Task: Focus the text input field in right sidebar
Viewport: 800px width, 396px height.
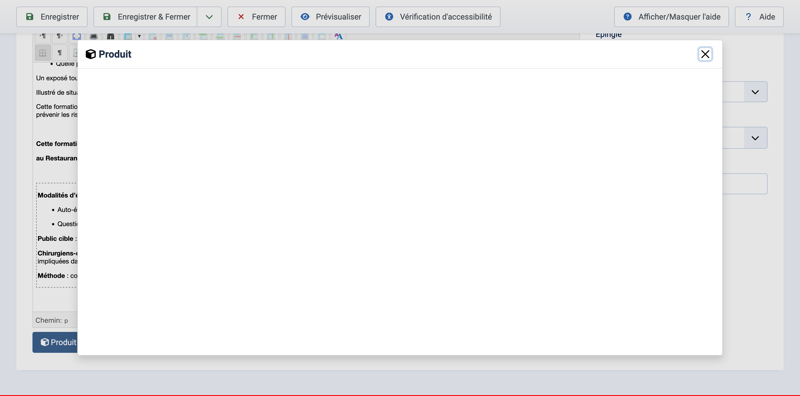Action: coord(744,184)
